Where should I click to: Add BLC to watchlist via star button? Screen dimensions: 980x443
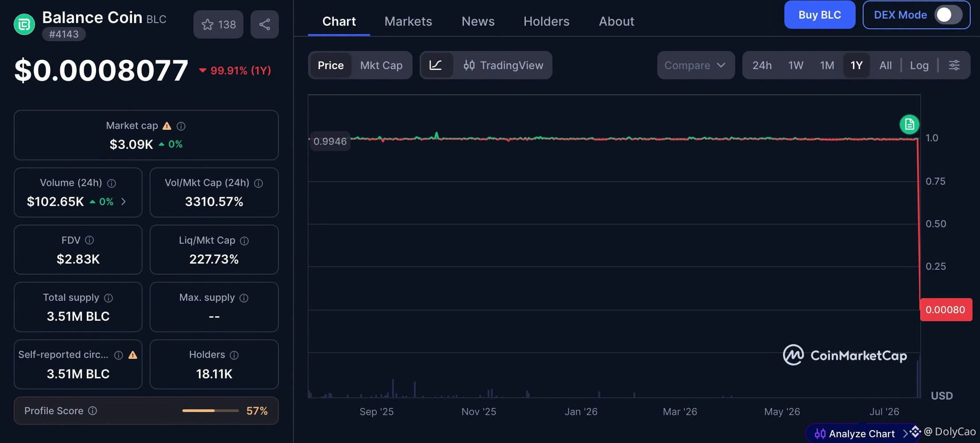218,24
